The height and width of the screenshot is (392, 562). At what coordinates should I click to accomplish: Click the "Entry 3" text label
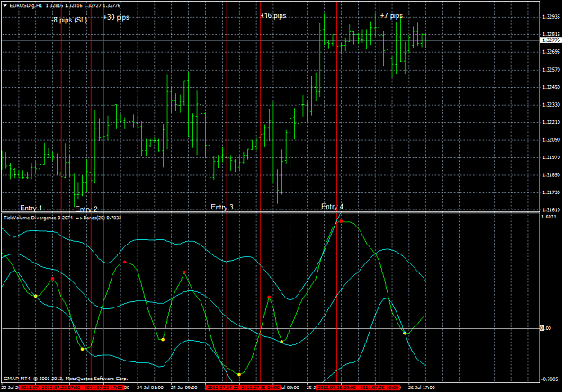222,207
